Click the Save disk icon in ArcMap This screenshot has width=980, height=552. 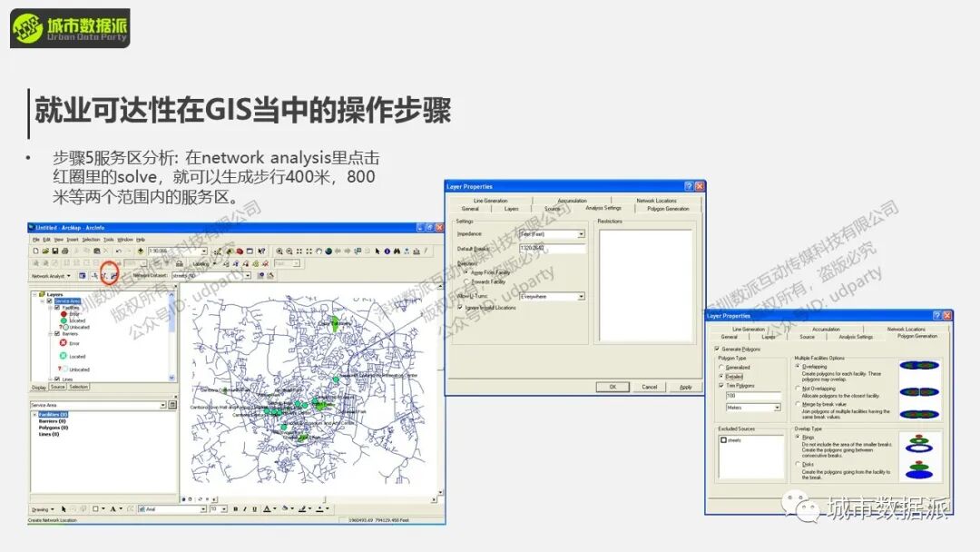[x=54, y=251]
